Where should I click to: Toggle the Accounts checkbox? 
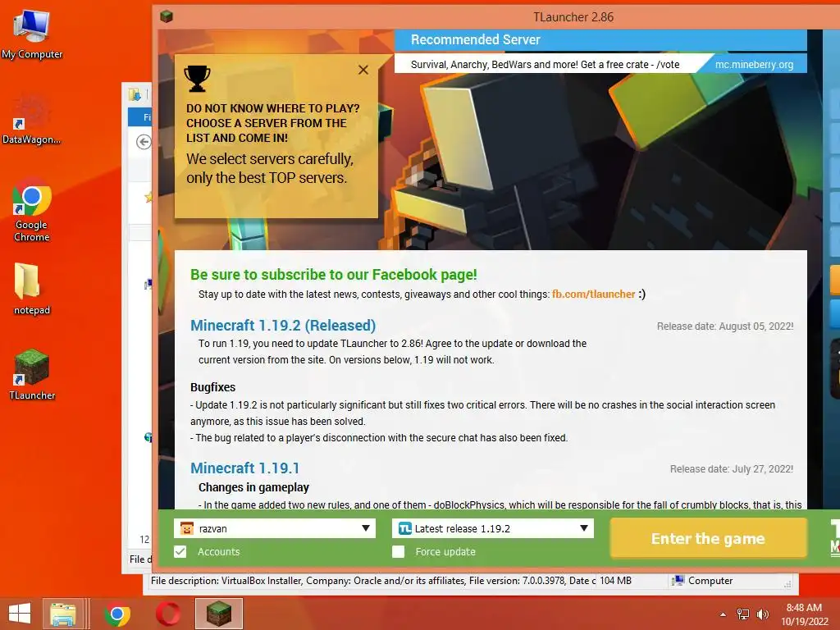click(x=180, y=552)
